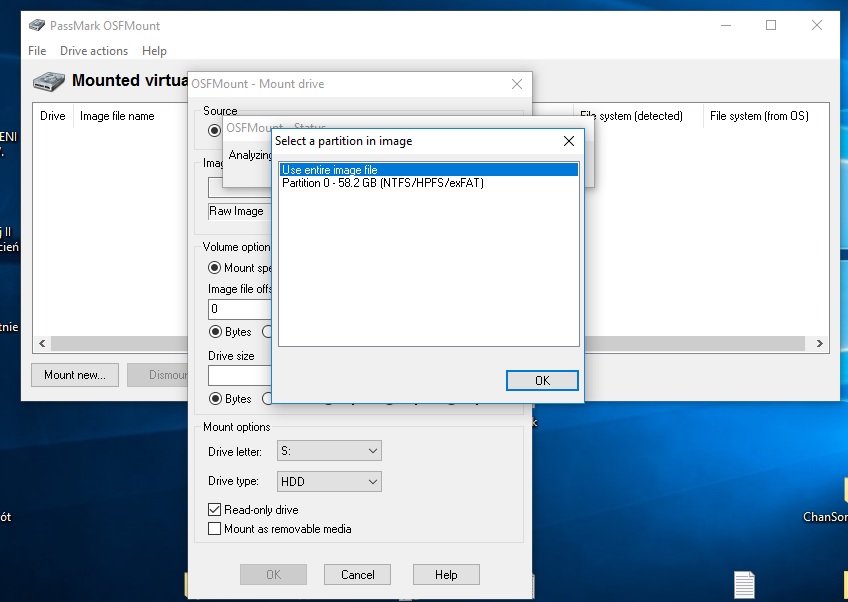Toggle the Read-only drive checkbox
The height and width of the screenshot is (602, 848).
point(215,510)
